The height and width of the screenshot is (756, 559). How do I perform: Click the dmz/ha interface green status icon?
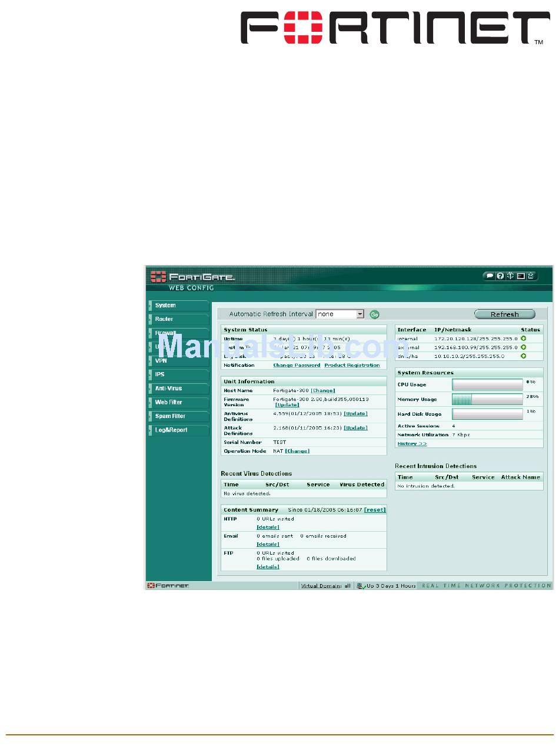click(x=523, y=356)
